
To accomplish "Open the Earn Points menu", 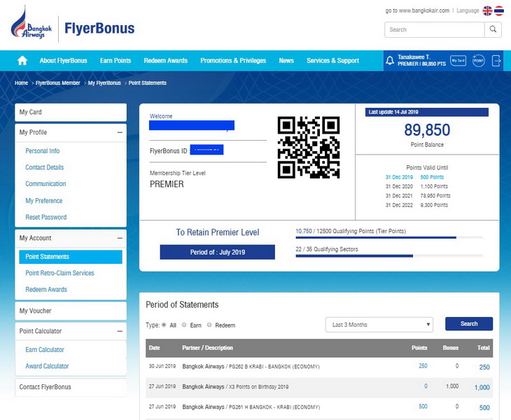I will click(115, 61).
